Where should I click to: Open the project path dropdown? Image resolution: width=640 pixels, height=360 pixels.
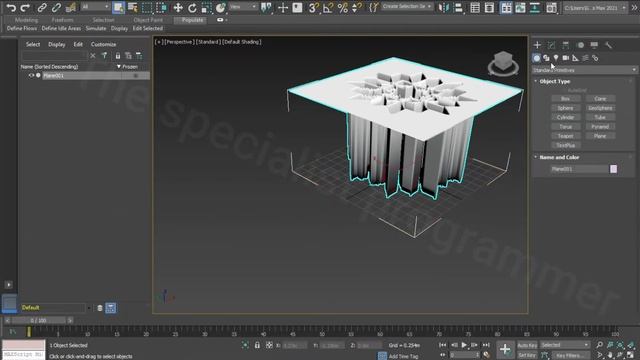click(595, 8)
